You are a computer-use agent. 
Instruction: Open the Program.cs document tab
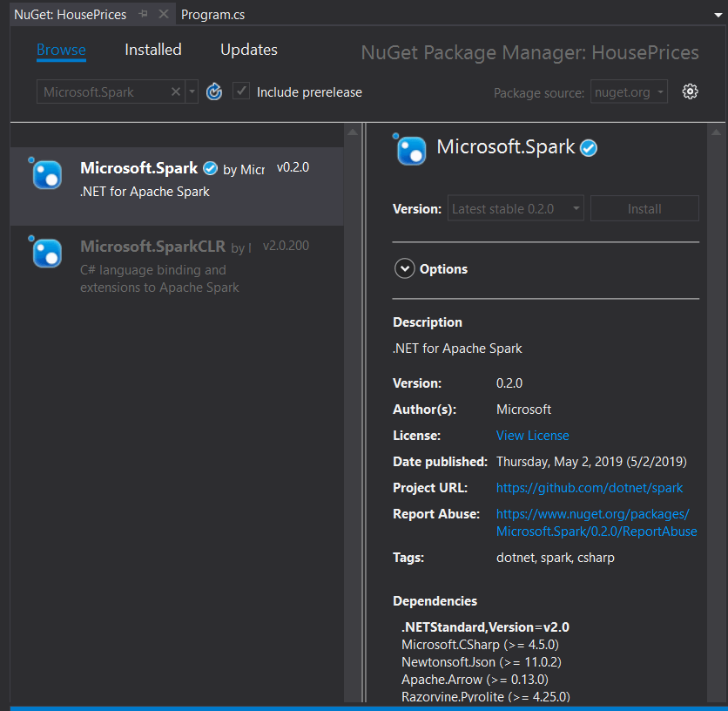click(212, 15)
